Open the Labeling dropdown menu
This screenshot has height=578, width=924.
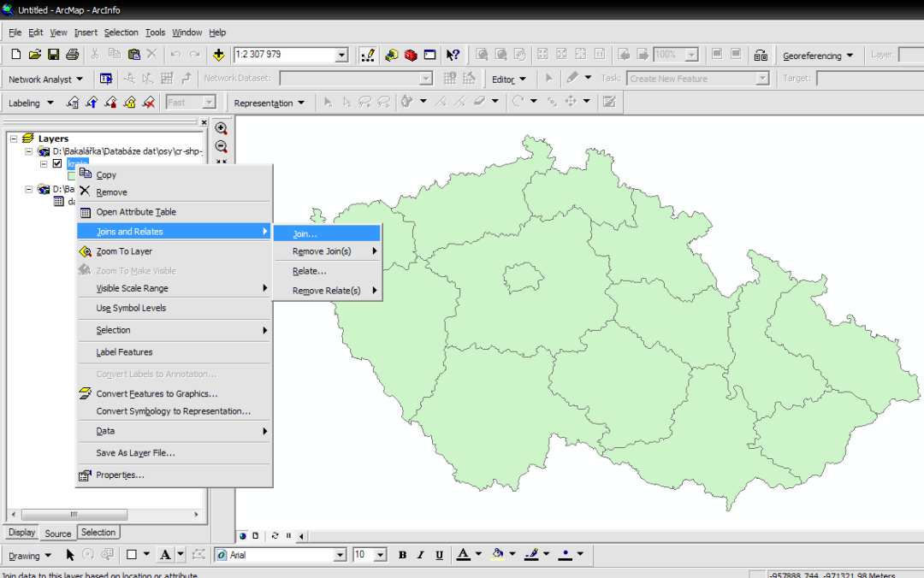point(31,103)
